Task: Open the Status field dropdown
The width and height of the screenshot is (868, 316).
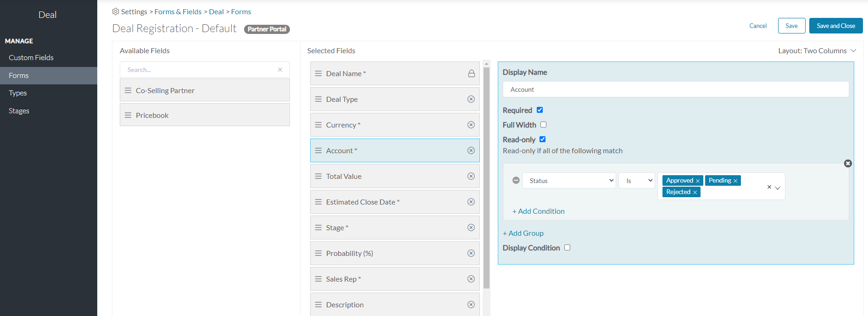Action: point(569,181)
